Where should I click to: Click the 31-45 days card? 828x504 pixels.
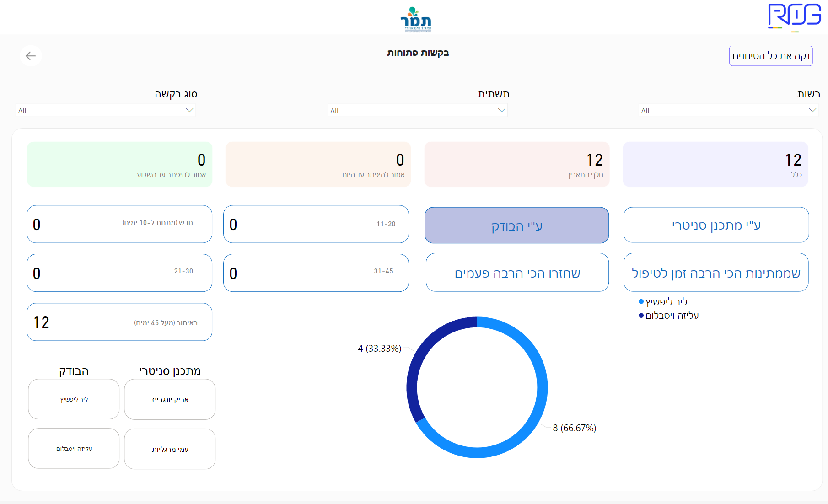pos(316,273)
